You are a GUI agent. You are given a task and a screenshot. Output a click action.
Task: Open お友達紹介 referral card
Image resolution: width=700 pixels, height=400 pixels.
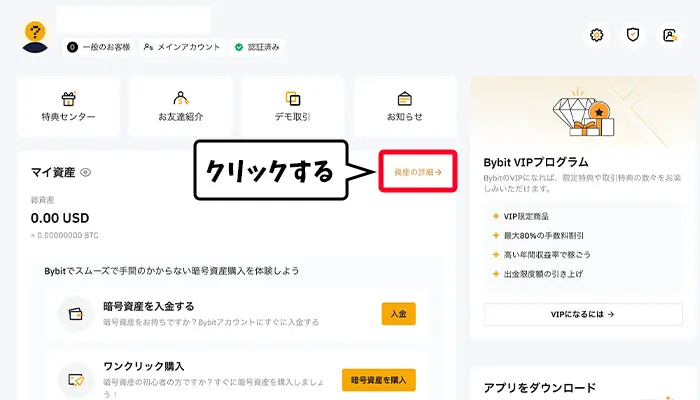click(x=180, y=107)
